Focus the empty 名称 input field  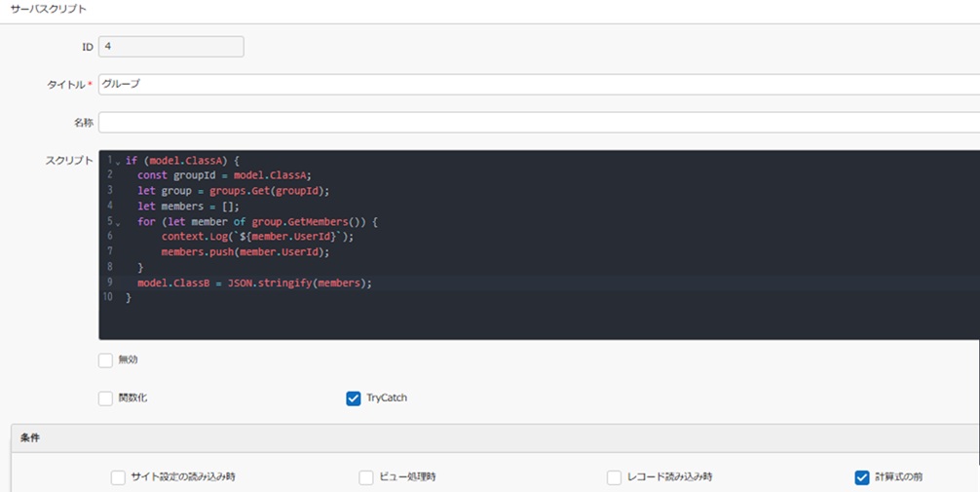(536, 123)
